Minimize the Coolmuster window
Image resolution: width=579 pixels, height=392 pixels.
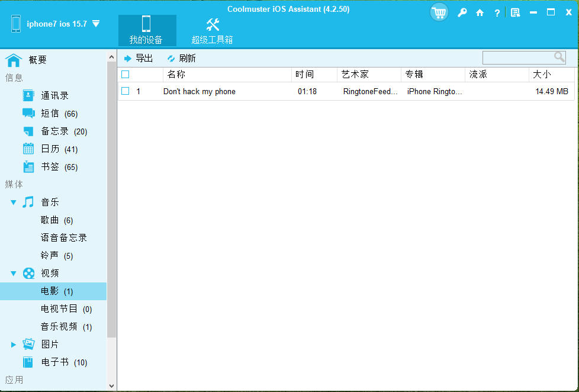[x=533, y=12]
